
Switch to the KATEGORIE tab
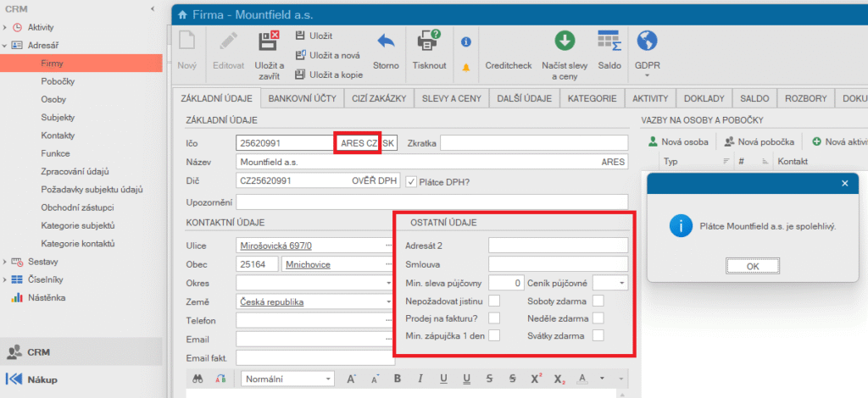pos(592,99)
